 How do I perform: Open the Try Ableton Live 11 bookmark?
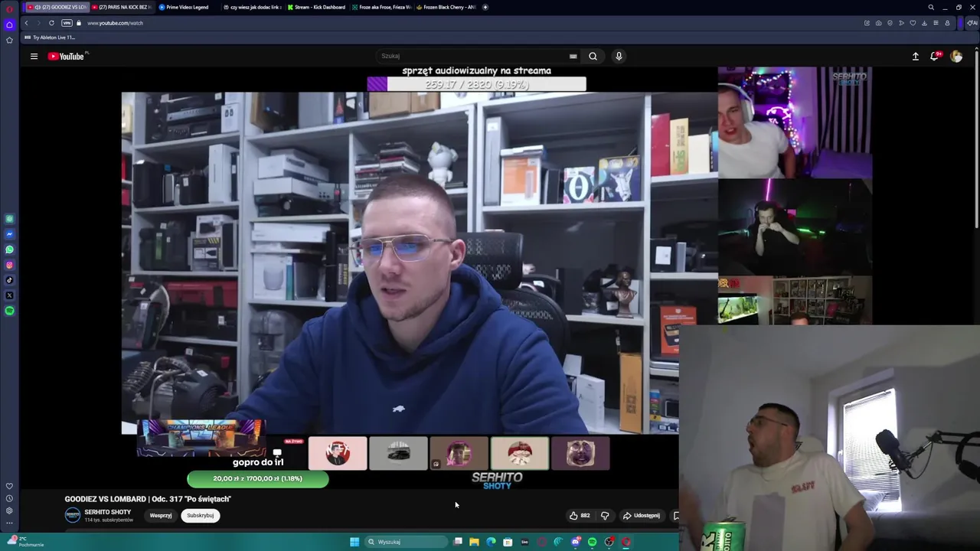[x=50, y=37]
